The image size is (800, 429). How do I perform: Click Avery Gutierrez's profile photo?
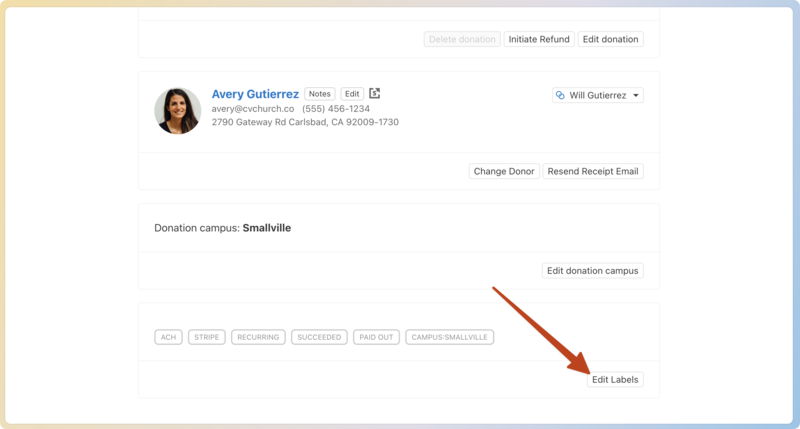tap(177, 110)
